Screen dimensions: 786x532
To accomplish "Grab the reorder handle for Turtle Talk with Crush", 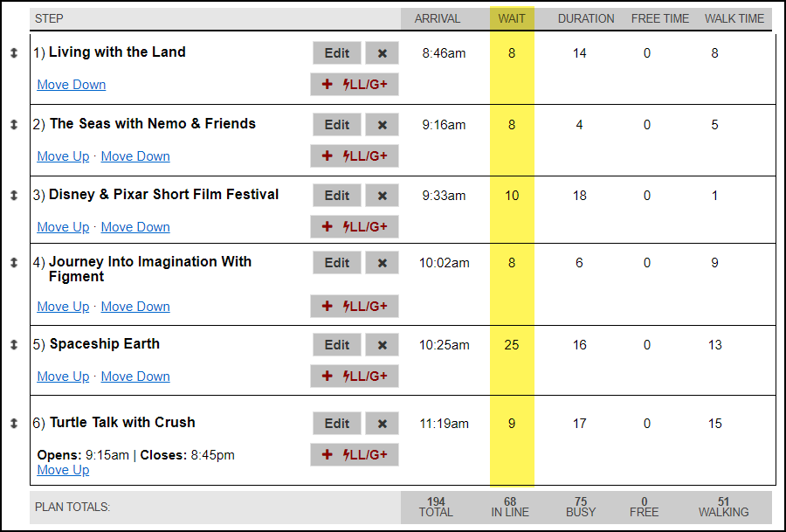I will [14, 423].
